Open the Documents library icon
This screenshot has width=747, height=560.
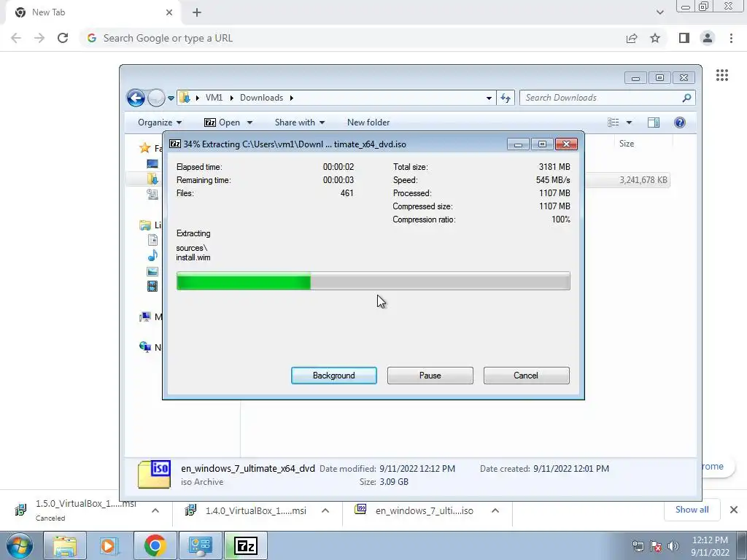pyautogui.click(x=152, y=240)
